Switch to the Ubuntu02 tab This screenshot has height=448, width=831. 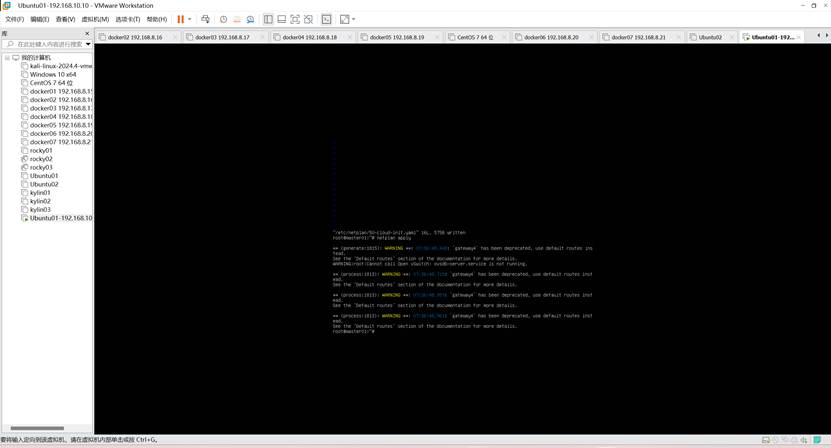coord(710,37)
